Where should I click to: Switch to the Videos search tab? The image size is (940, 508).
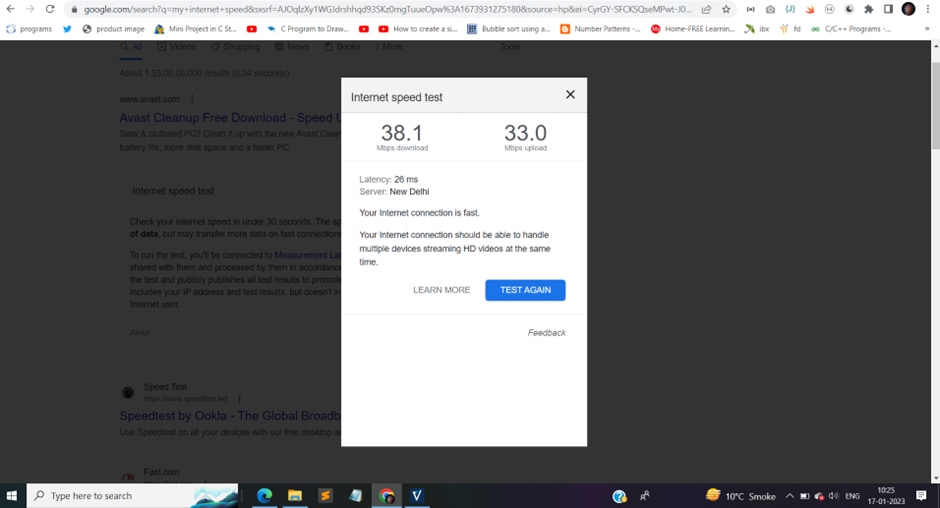[x=176, y=47]
